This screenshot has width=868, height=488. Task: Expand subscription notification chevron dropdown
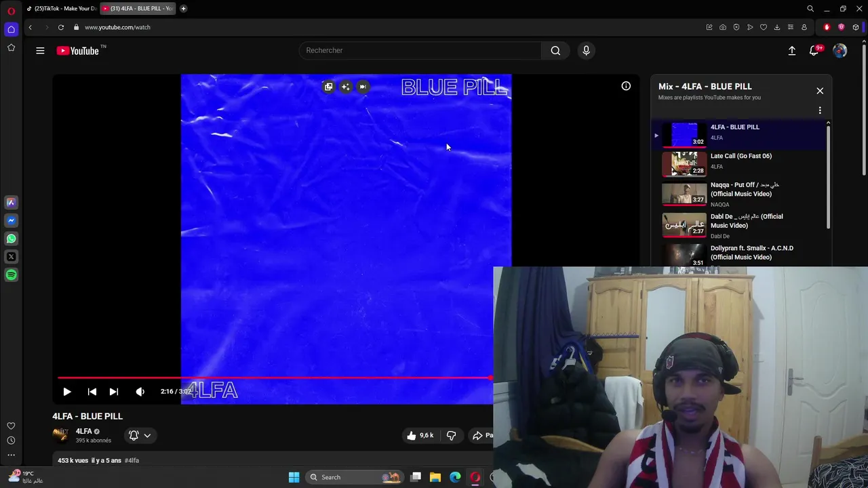[x=147, y=436]
